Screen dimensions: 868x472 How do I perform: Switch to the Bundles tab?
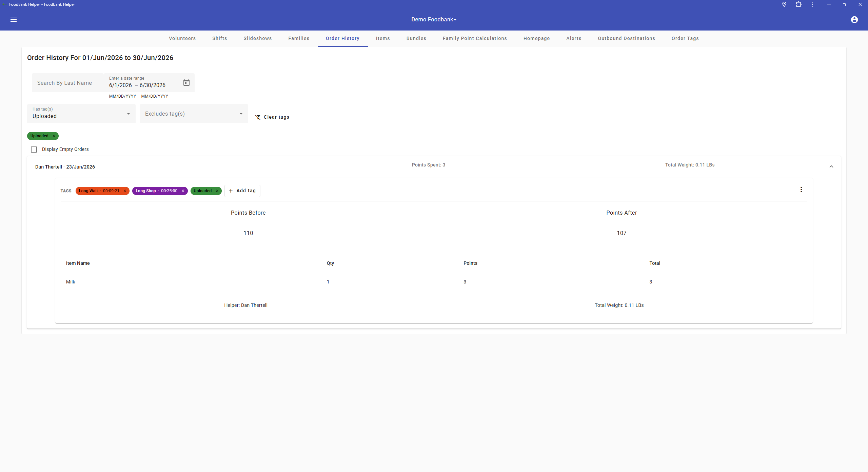coord(416,38)
